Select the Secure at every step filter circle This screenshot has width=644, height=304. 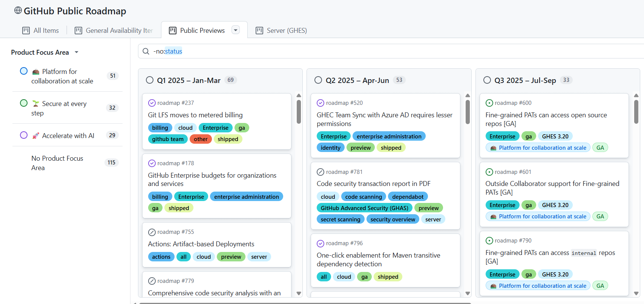click(x=24, y=103)
